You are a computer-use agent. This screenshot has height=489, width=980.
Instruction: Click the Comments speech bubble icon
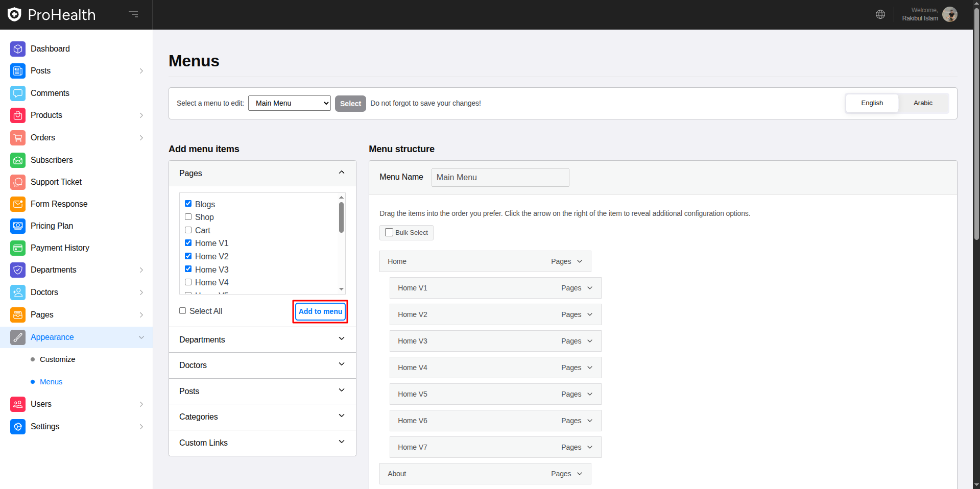tap(18, 93)
